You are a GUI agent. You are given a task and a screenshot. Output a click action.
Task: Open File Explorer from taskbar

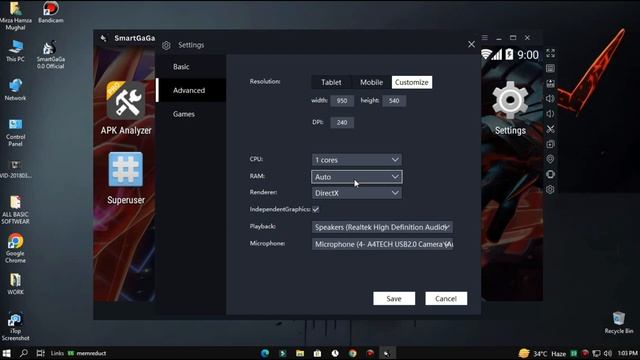pyautogui.click(x=300, y=353)
